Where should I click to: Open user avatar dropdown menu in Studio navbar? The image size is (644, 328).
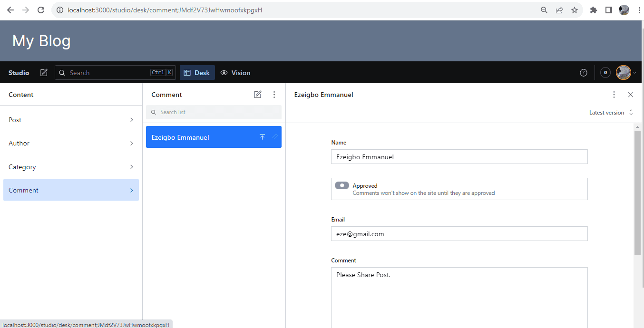[626, 73]
